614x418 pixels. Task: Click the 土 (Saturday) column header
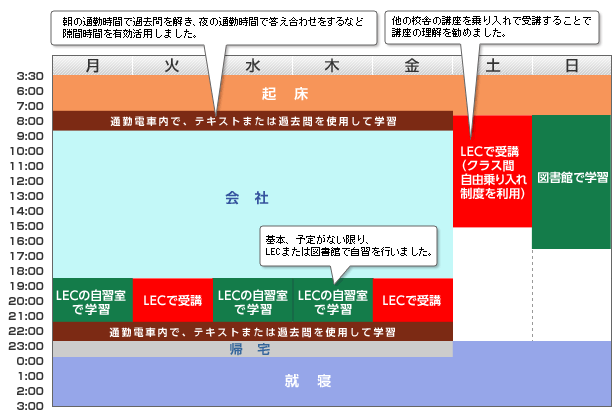coord(493,65)
